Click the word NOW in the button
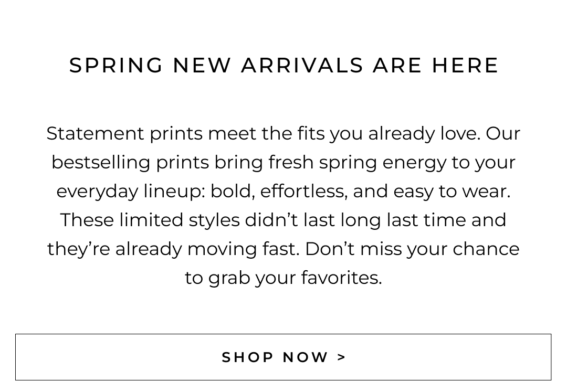The width and height of the screenshot is (567, 392). pos(306,357)
